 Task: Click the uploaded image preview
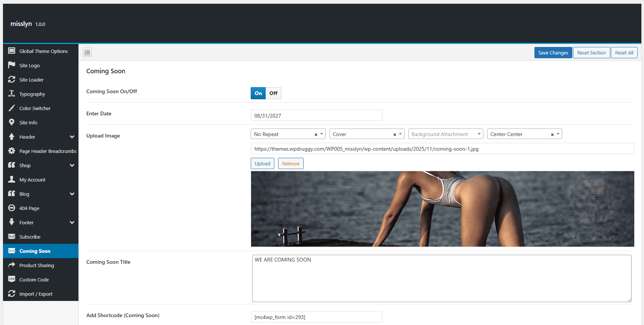click(x=442, y=209)
